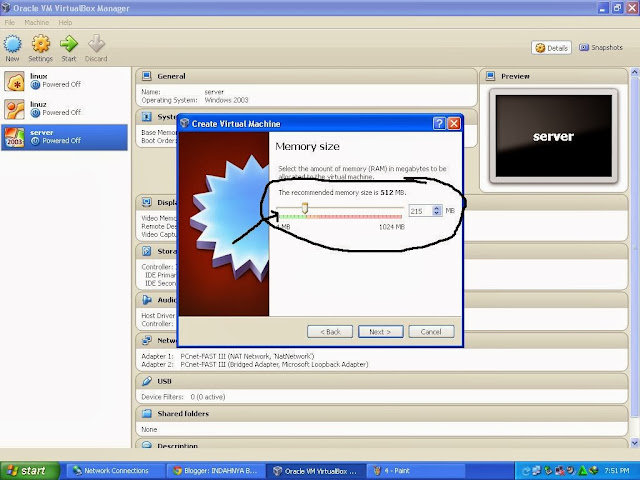Click the Oracle VM VirtualBox taskbar item
This screenshot has width=640, height=480.
(x=315, y=471)
